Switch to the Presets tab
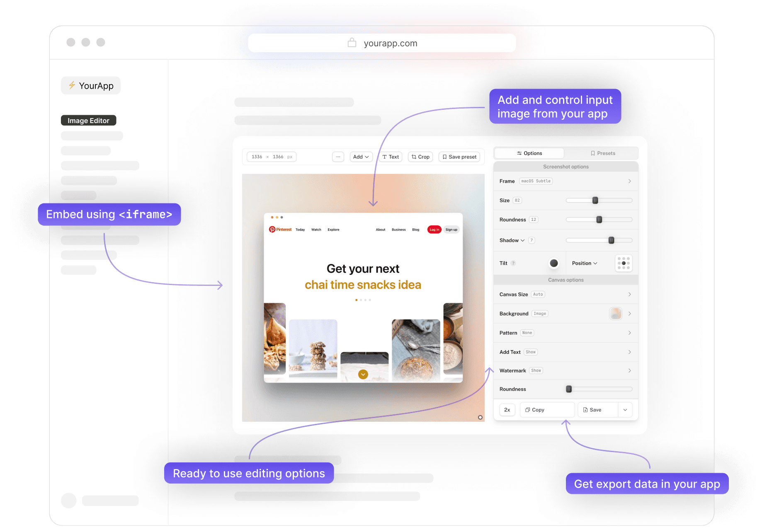This screenshot has height=532, width=767. [x=602, y=153]
